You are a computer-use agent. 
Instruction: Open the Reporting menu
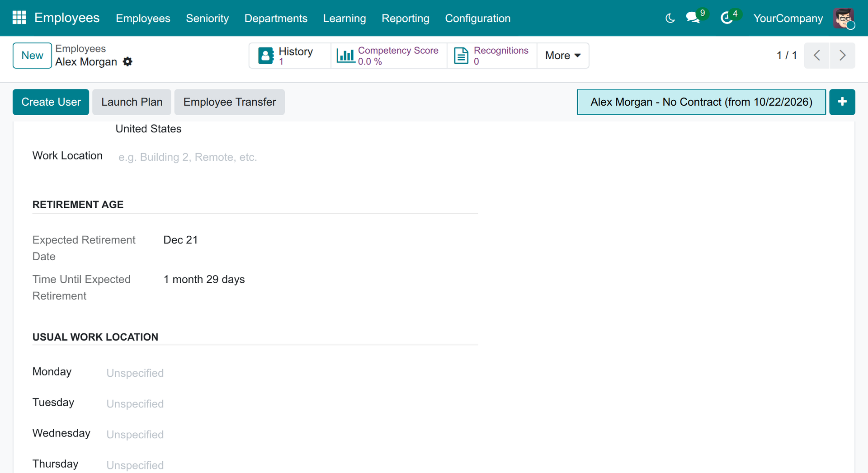pos(405,18)
